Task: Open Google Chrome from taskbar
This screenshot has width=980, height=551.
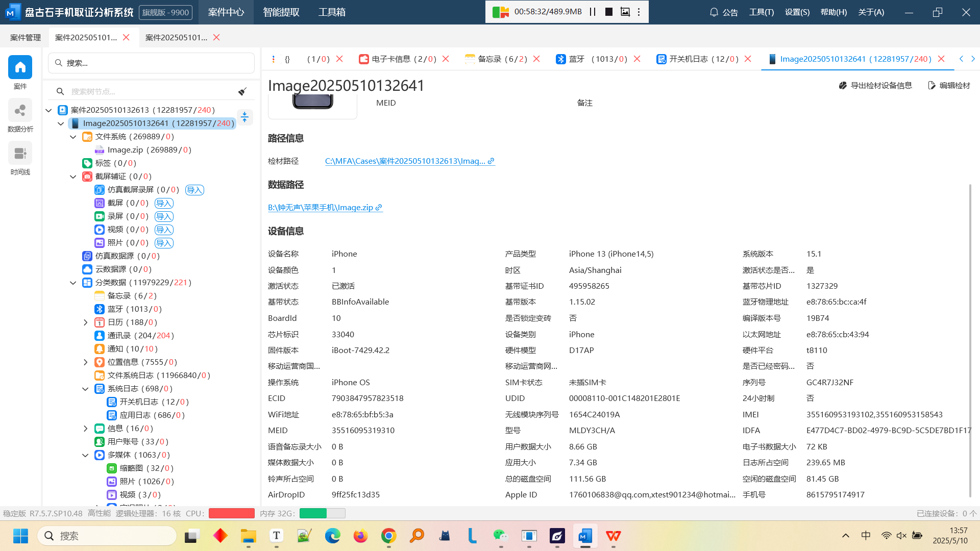Action: [x=388, y=536]
